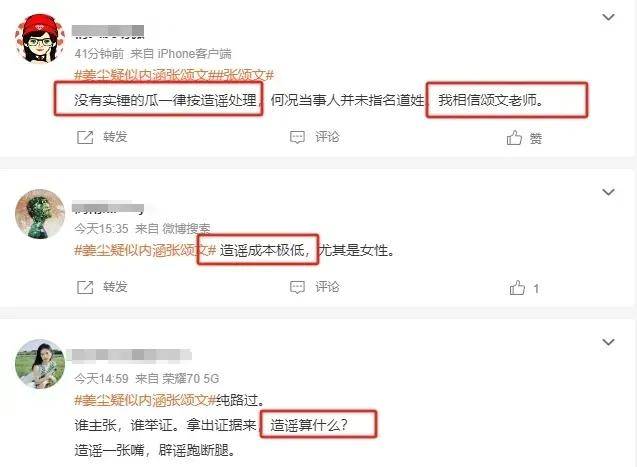Click the 转发 label on the first post
This screenshot has height=467, width=637.
pos(115,137)
